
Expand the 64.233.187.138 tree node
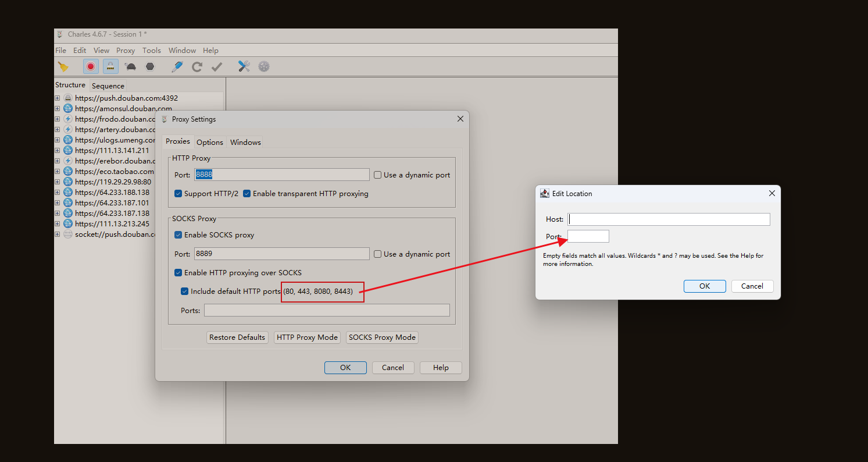58,214
